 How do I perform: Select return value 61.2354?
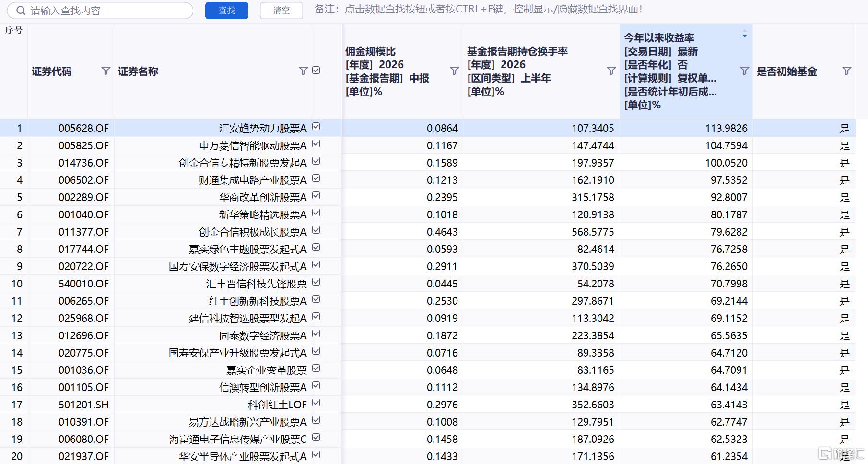[729, 457]
